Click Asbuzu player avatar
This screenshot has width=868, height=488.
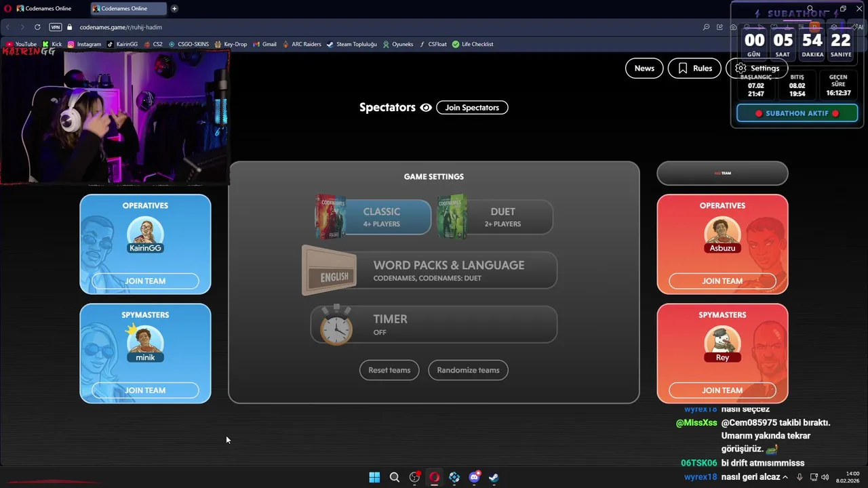pos(722,235)
